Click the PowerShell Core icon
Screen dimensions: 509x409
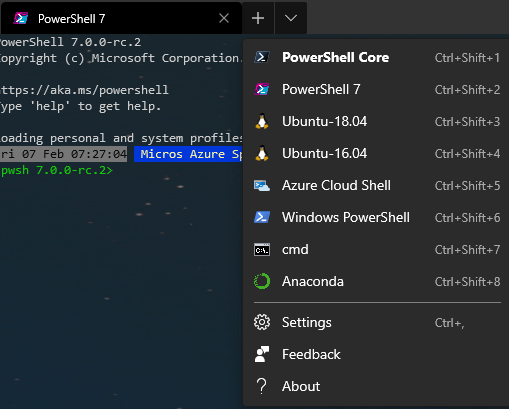pos(262,57)
